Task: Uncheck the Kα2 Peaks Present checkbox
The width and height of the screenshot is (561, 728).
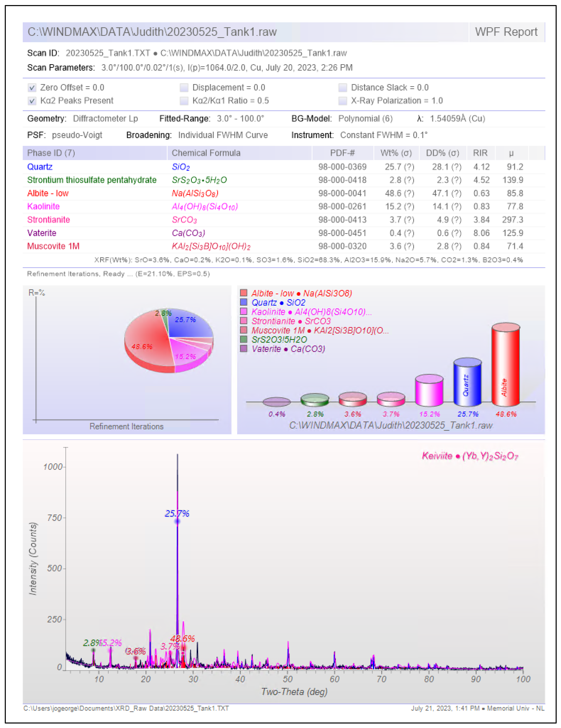Action: click(x=32, y=101)
